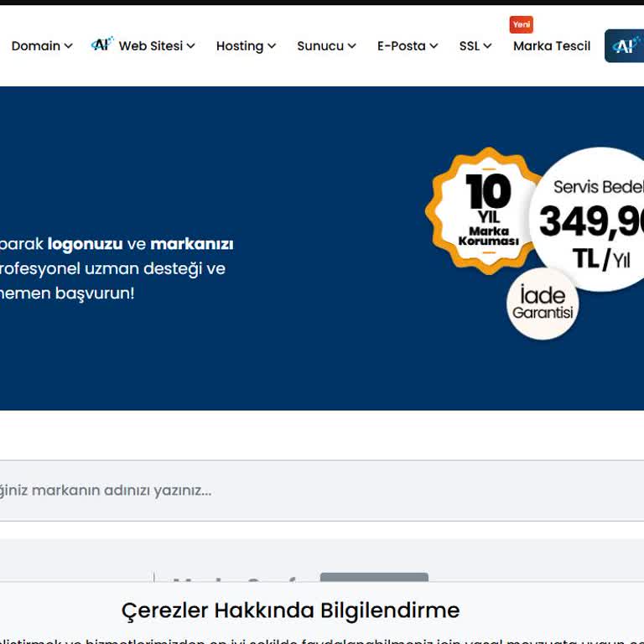Click the red Yeni badge
This screenshot has height=644, width=644.
point(522,24)
